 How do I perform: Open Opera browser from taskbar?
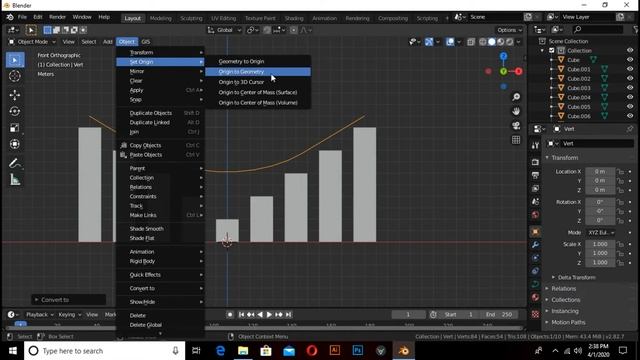(312, 351)
